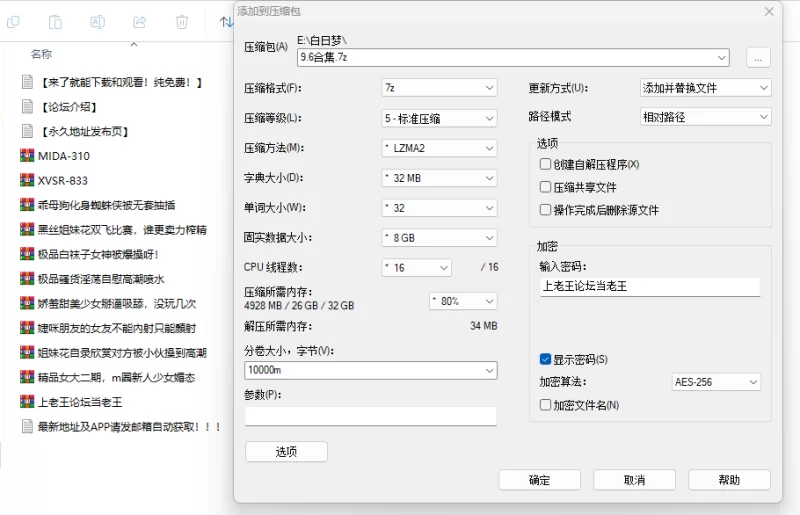Open the 路径模式 相对路径 dropdown
Screen dimensions: 800x515
click(705, 117)
